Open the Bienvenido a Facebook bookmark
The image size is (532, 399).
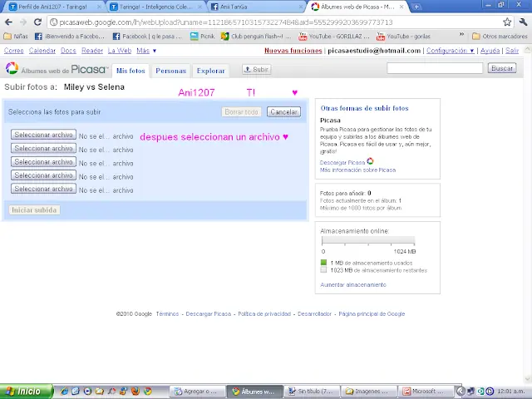pyautogui.click(x=70, y=37)
